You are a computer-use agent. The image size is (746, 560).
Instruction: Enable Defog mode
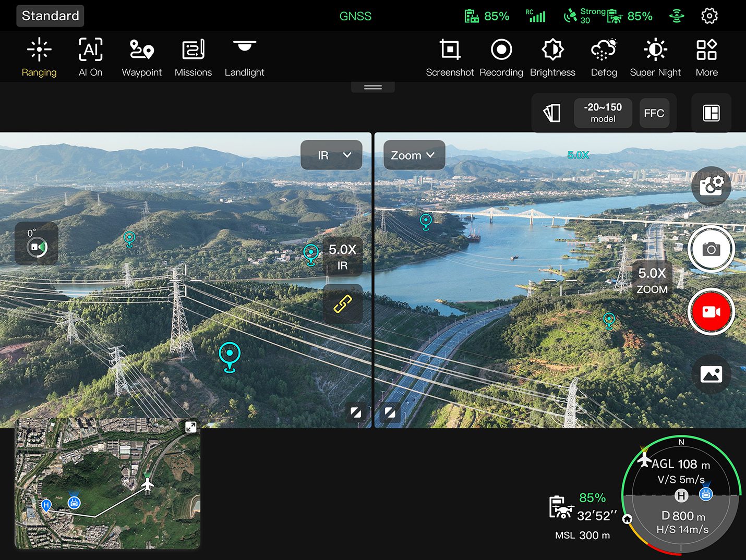[604, 57]
